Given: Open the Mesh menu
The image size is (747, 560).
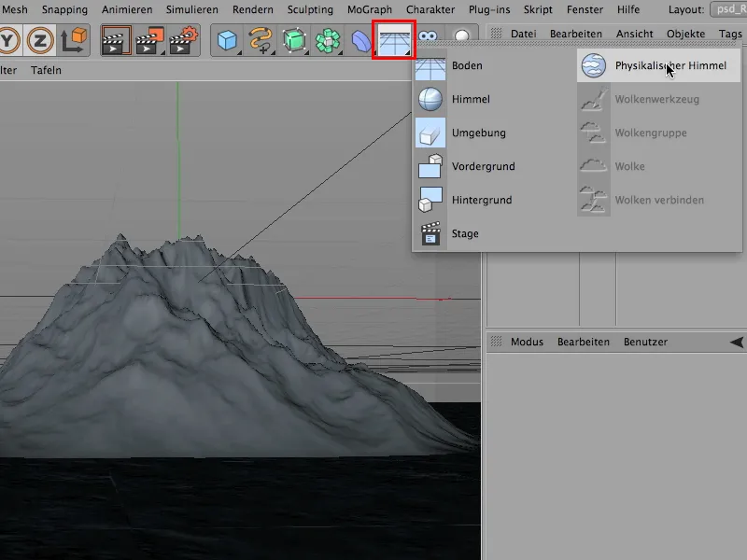Looking at the screenshot, I should (x=14, y=9).
